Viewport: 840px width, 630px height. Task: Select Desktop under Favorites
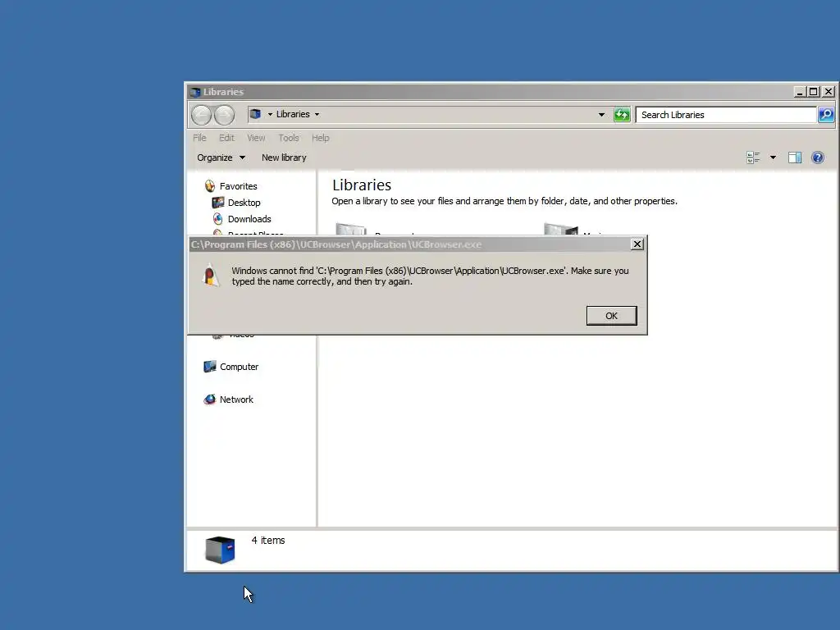click(x=244, y=203)
